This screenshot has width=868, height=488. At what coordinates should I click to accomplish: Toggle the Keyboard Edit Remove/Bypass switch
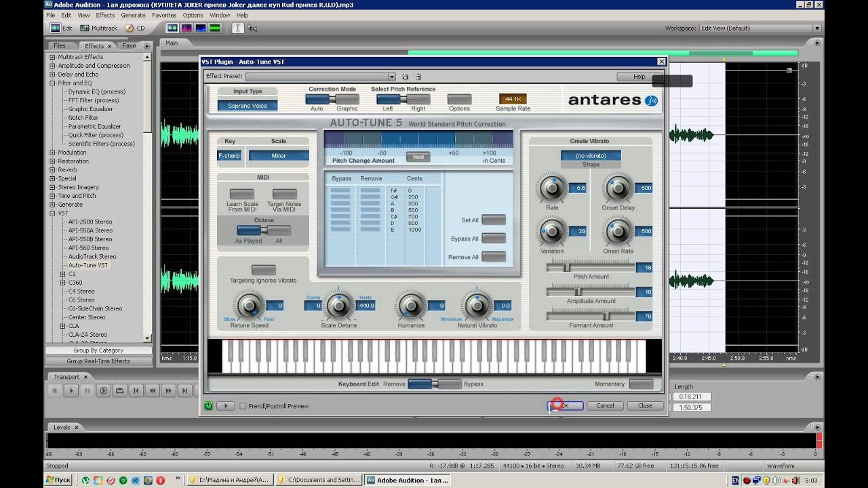(434, 384)
